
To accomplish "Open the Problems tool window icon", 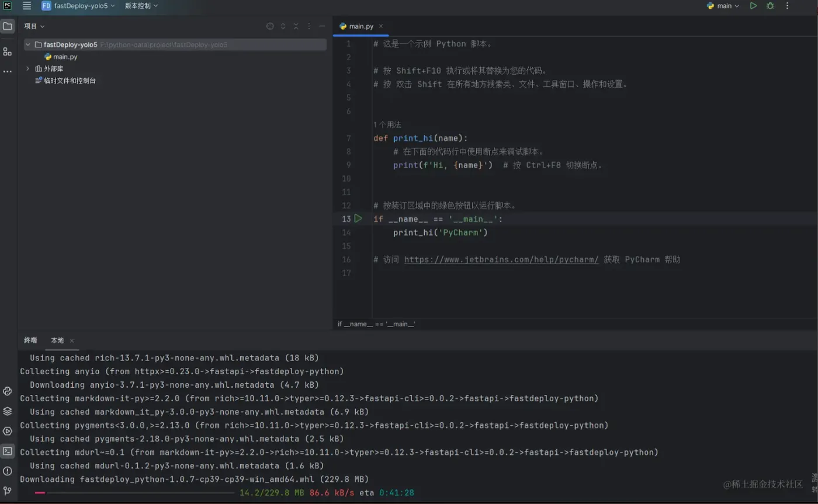I will [x=8, y=471].
